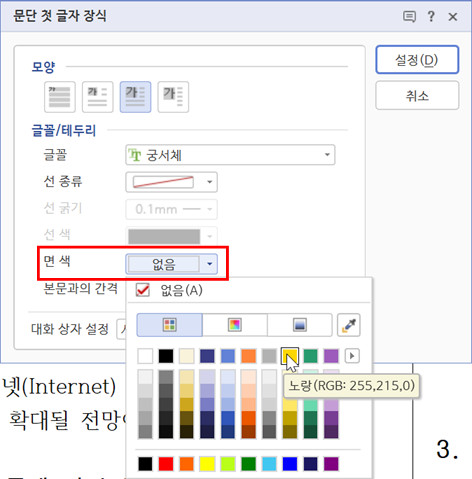Screen dimensions: 472x479
Task: Pick the red swatch in bottom row
Action: (x=166, y=464)
